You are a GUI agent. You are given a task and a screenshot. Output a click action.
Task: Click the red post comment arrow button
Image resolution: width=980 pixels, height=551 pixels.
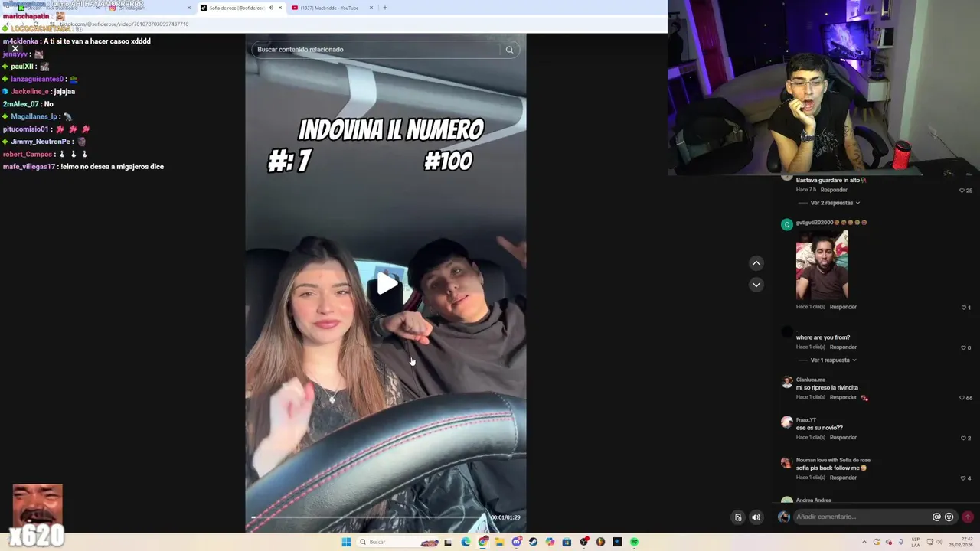coord(968,517)
